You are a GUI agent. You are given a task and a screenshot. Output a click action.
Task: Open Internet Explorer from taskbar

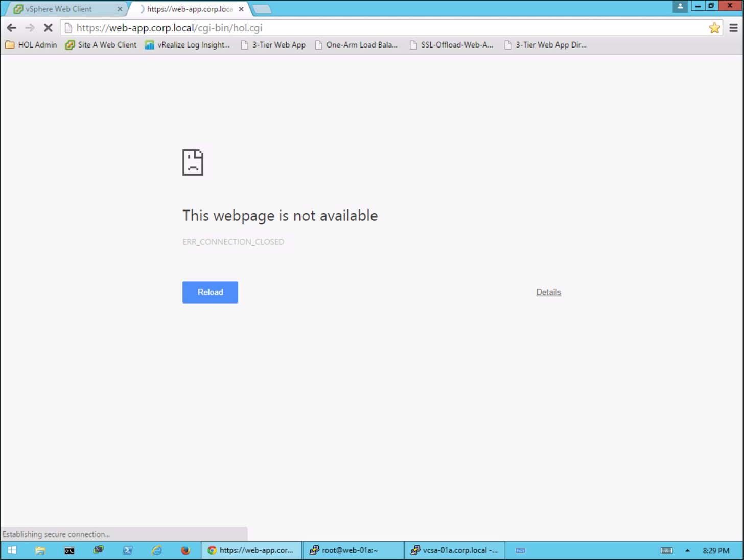pos(157,550)
